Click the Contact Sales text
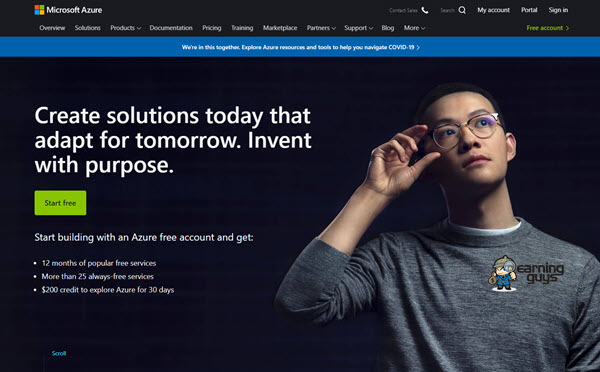Viewport: 600px width, 372px height. click(403, 10)
